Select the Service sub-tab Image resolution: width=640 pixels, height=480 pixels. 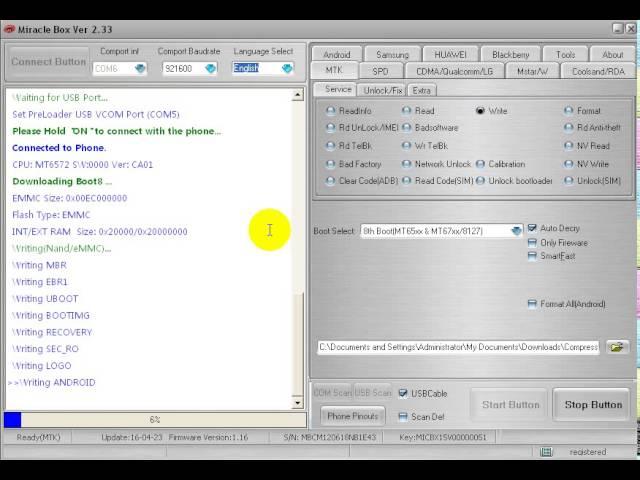coord(336,89)
